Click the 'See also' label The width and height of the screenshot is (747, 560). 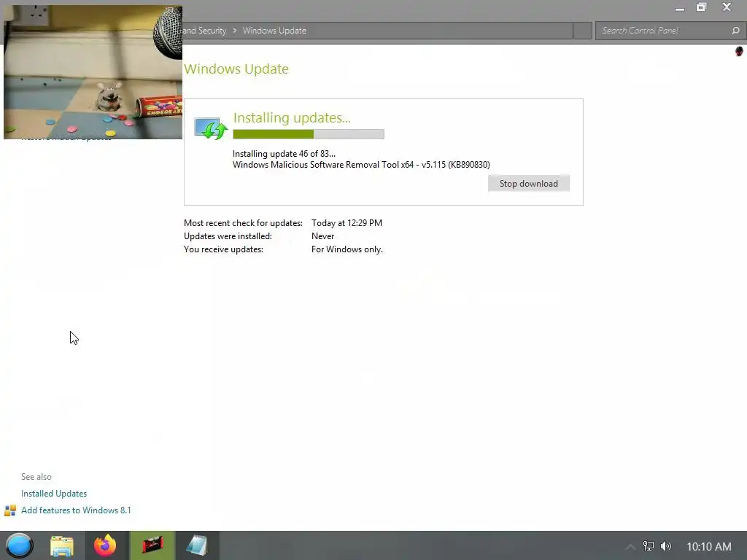[x=36, y=477]
